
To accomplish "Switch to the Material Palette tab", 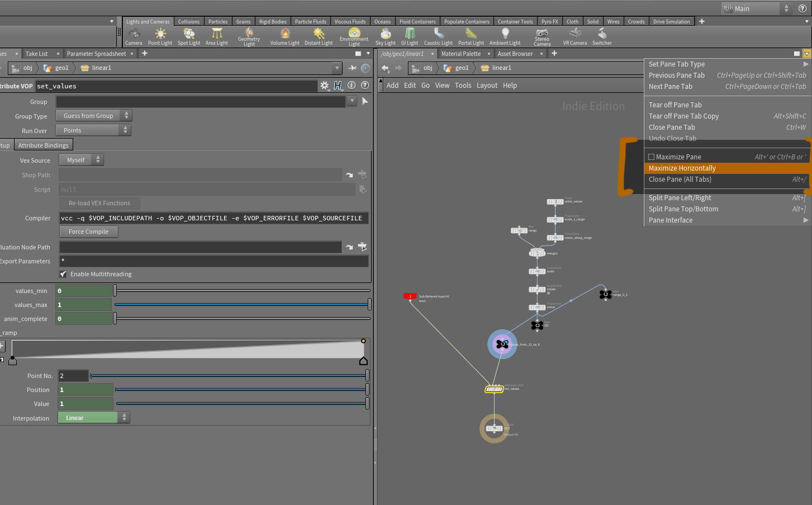I will [x=461, y=54].
